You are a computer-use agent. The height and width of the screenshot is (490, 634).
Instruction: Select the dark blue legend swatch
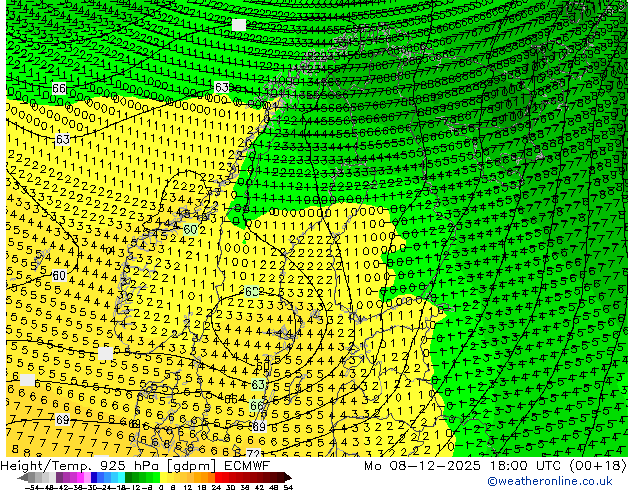94,477
